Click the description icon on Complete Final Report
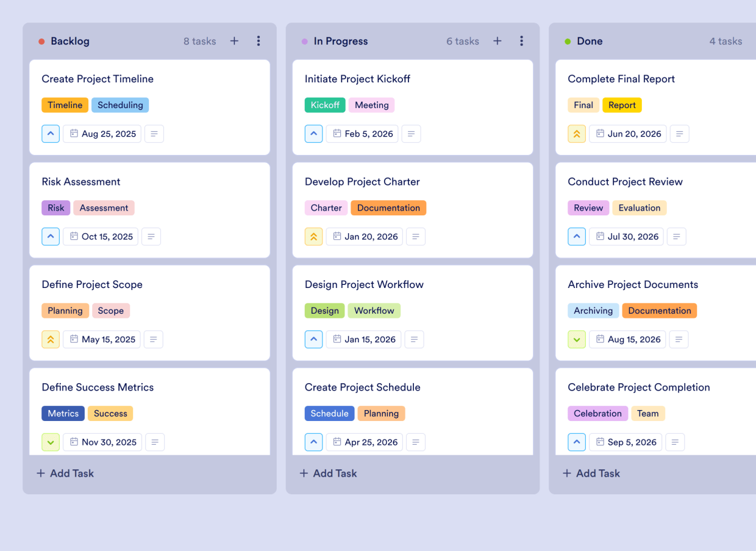756x551 pixels. (679, 134)
